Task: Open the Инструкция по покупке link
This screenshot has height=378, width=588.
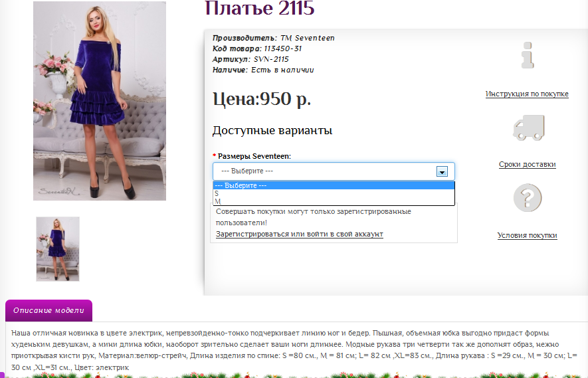Action: point(527,94)
